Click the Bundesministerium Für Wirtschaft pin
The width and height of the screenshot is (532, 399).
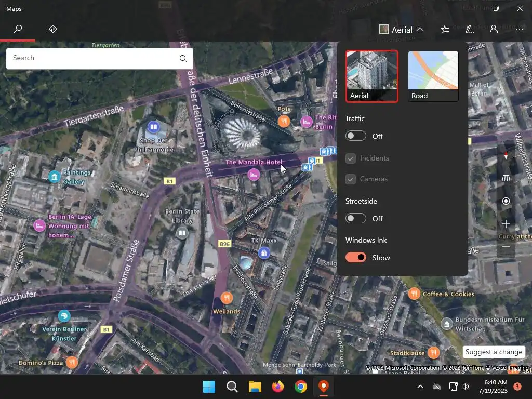tap(447, 324)
